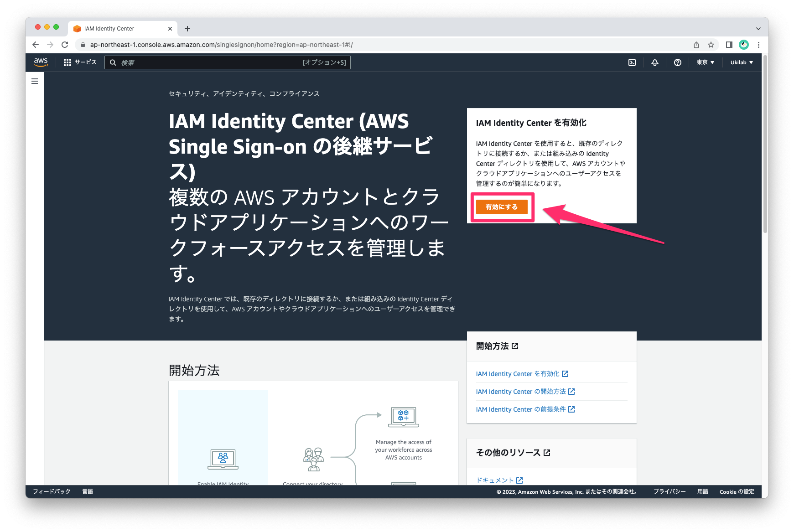Focus the AWS 検索 search field

(228, 62)
